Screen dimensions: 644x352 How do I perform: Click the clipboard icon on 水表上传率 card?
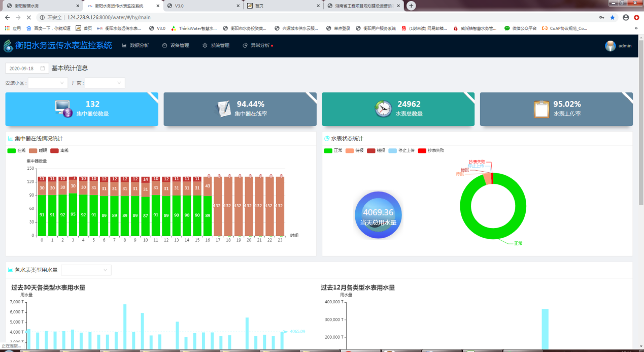pyautogui.click(x=541, y=108)
